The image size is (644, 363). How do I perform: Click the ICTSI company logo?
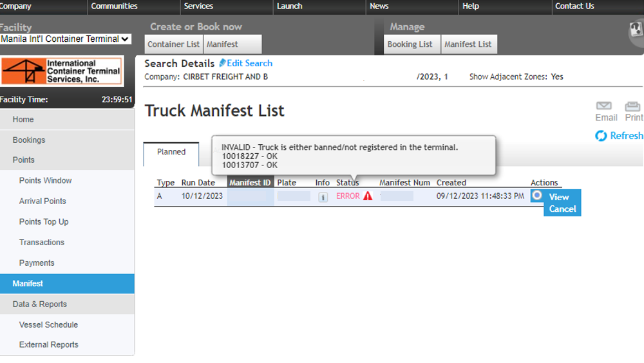coord(62,71)
